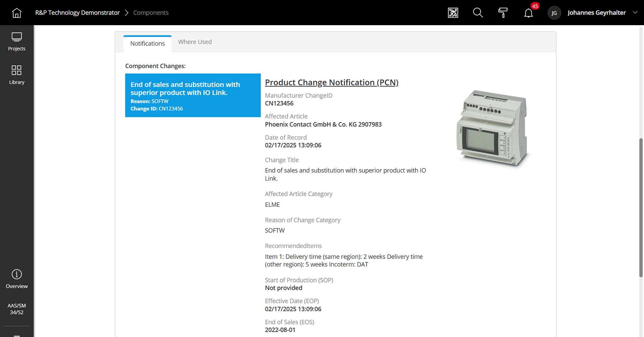Click the energy meter product image
Screen dimensions: 644x337
pos(493,128)
